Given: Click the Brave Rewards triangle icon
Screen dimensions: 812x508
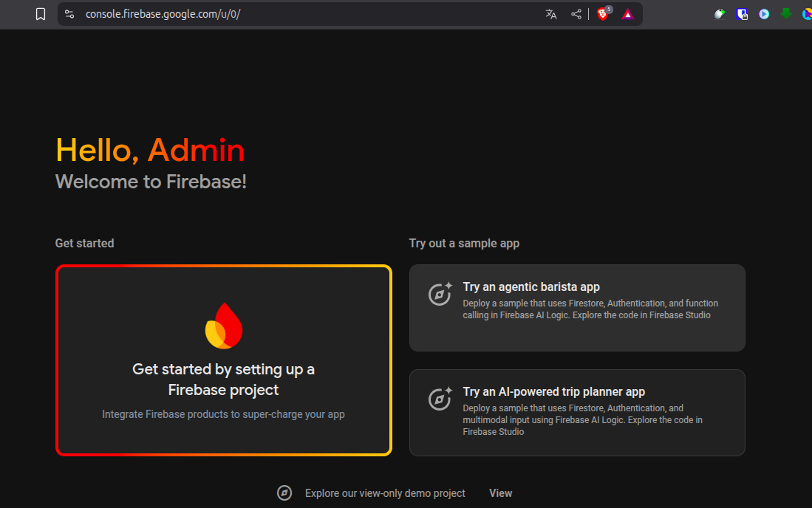Looking at the screenshot, I should point(627,14).
